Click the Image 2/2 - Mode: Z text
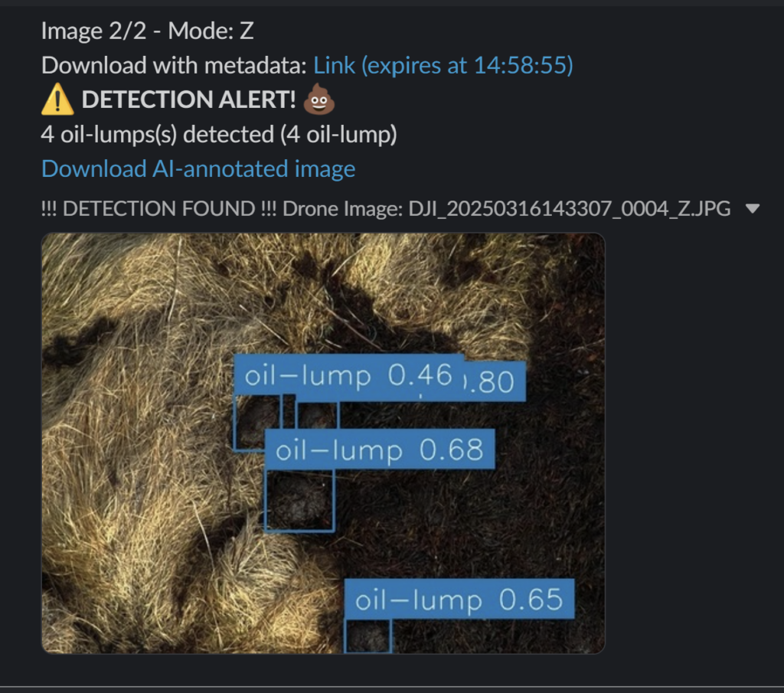This screenshot has width=784, height=693. pyautogui.click(x=148, y=31)
